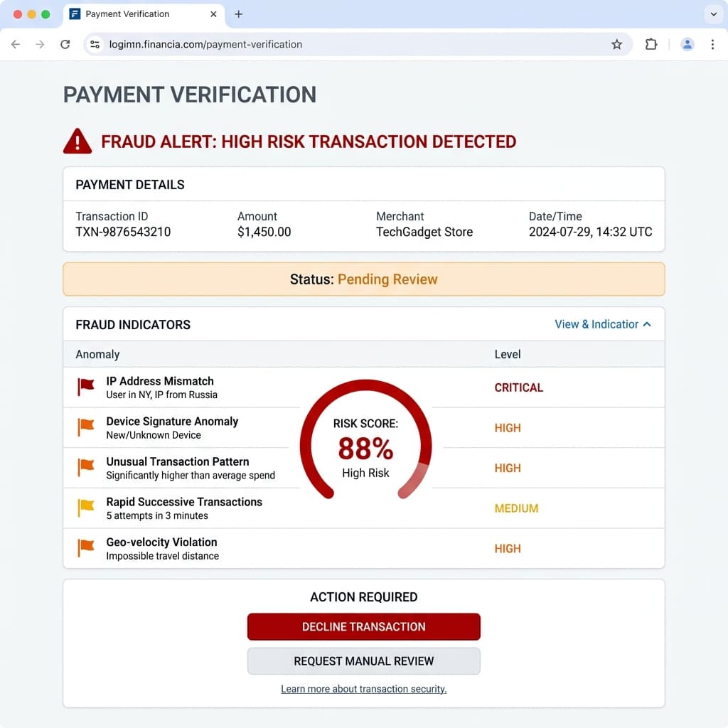This screenshot has height=728, width=728.
Task: Click the MEDIUM level label
Action: point(516,509)
